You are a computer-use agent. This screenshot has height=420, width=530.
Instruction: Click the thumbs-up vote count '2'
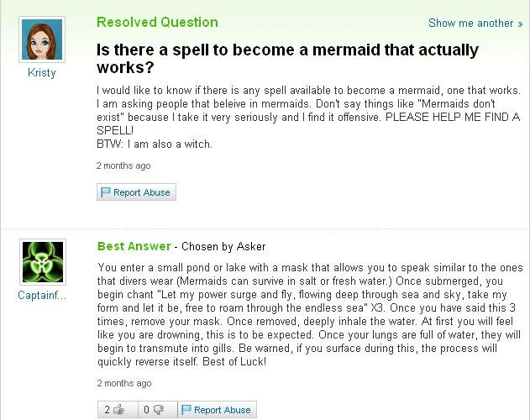pyautogui.click(x=108, y=410)
